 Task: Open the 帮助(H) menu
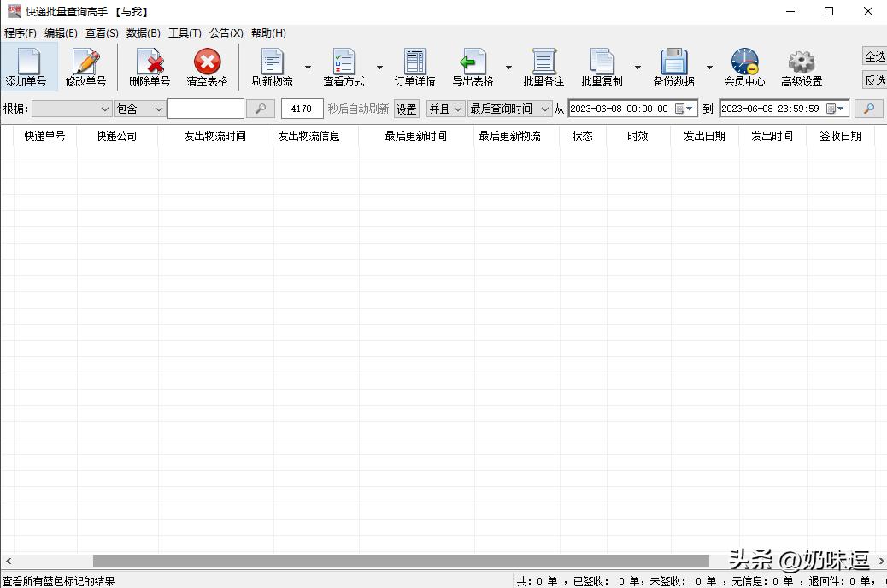point(268,33)
